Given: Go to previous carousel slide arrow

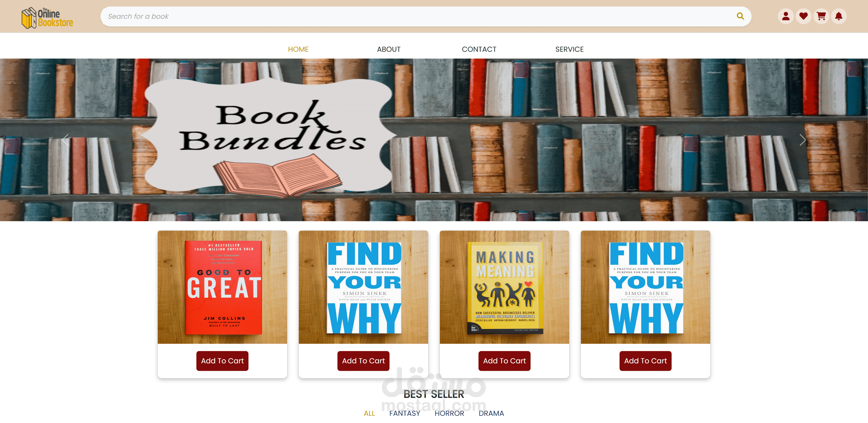Looking at the screenshot, I should point(65,140).
